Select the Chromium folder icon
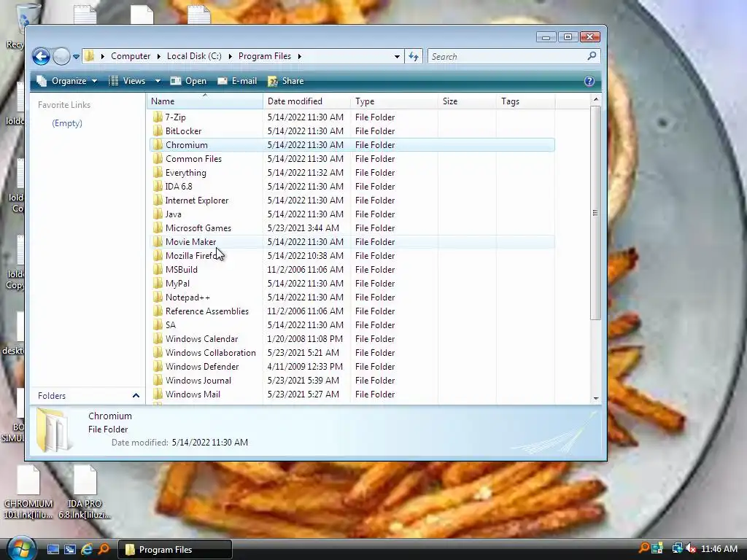 pos(158,145)
